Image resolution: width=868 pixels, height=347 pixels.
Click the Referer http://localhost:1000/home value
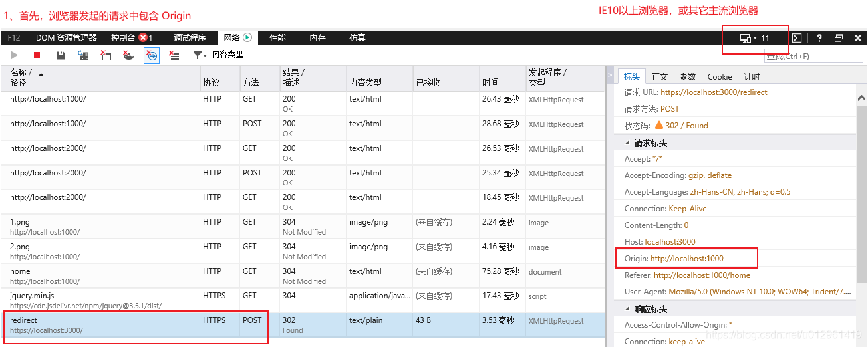click(702, 275)
